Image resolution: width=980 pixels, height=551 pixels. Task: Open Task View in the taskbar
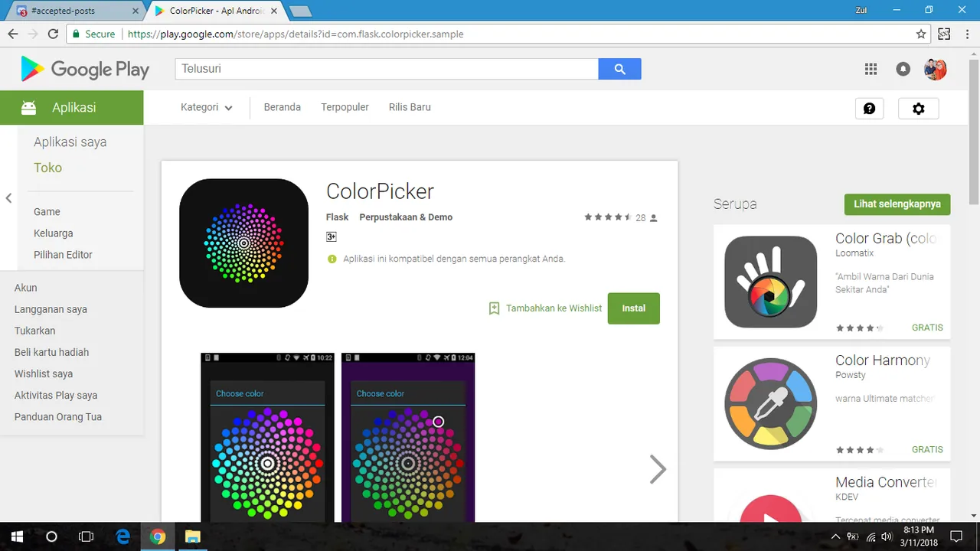pyautogui.click(x=86, y=536)
